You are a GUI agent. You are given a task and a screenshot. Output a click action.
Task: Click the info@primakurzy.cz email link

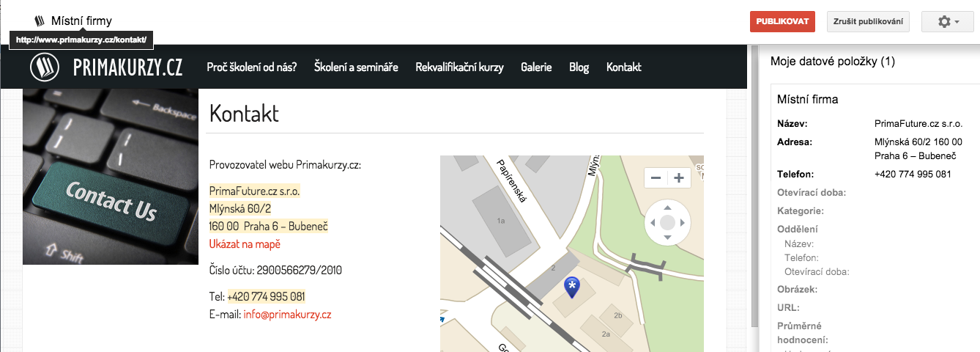point(288,315)
